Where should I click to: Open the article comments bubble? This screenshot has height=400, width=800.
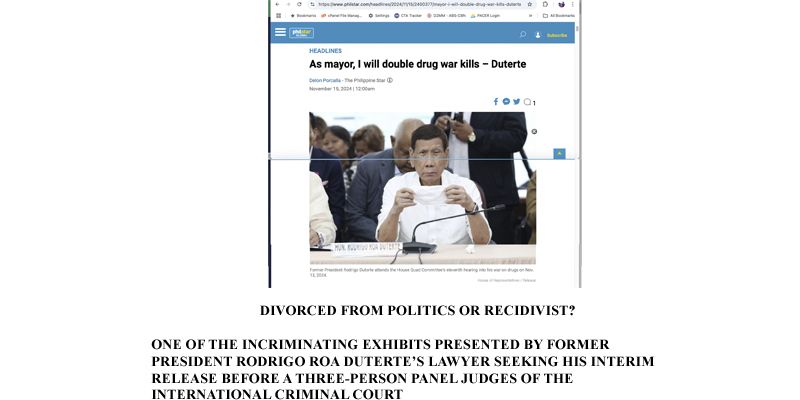[x=528, y=102]
